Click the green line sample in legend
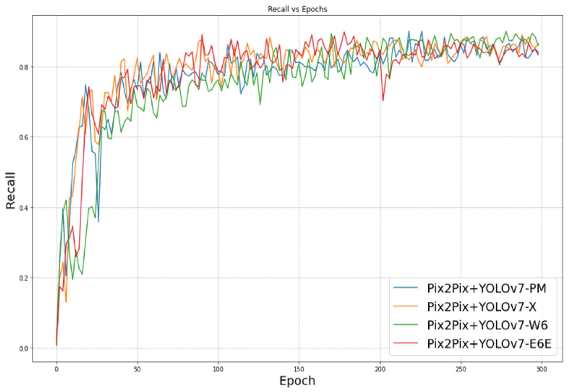 pyautogui.click(x=405, y=324)
